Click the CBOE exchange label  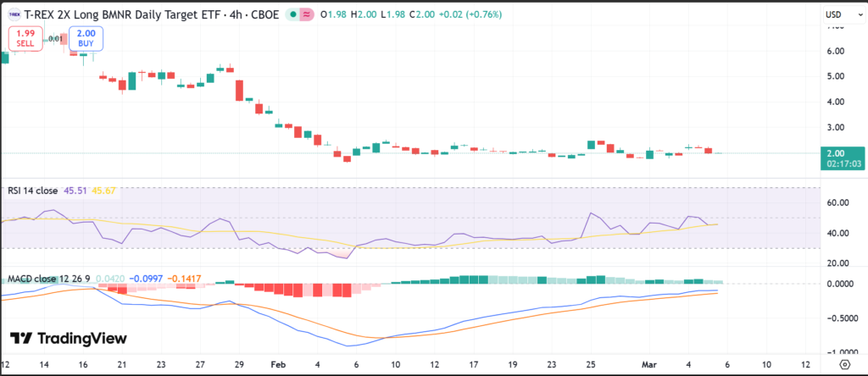click(259, 14)
